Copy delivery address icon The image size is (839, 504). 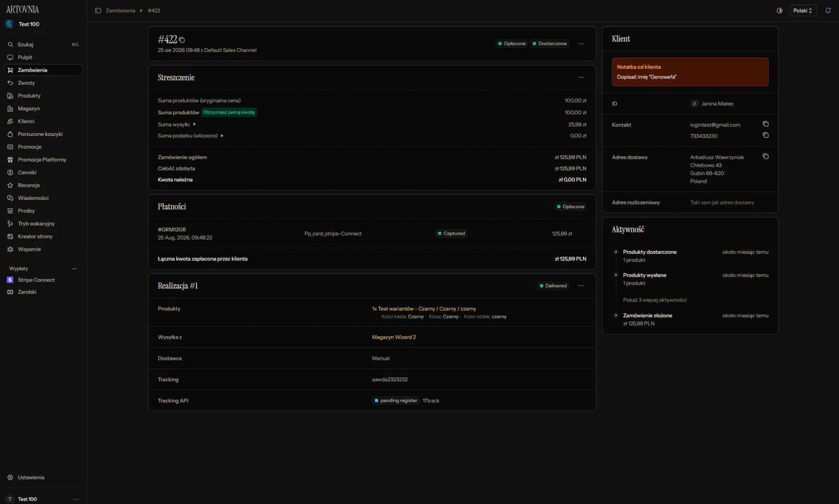tap(766, 156)
